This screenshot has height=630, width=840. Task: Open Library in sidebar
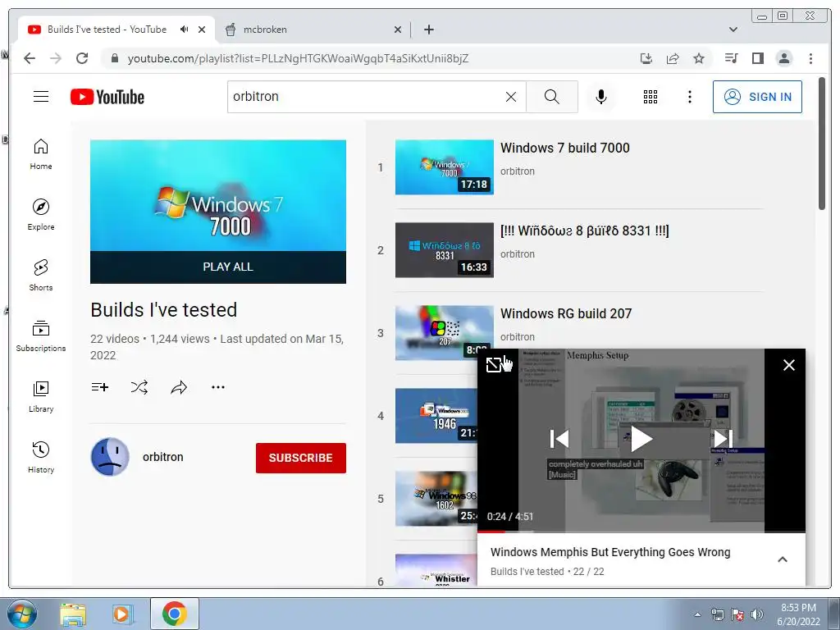(41, 396)
